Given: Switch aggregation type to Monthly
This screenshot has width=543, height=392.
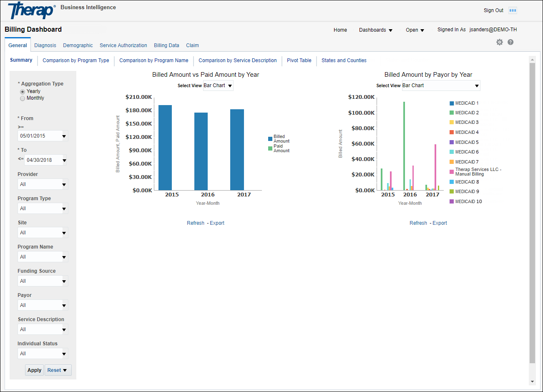Looking at the screenshot, I should pyautogui.click(x=23, y=98).
